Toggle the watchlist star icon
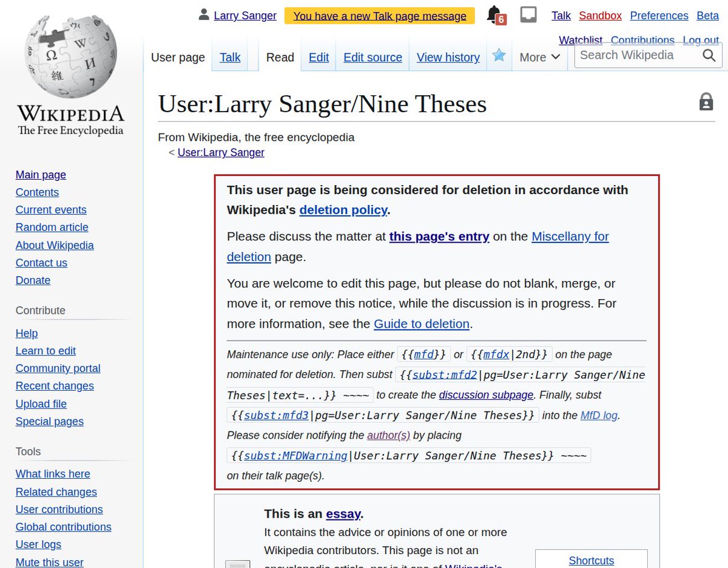The width and height of the screenshot is (728, 568). point(499,56)
